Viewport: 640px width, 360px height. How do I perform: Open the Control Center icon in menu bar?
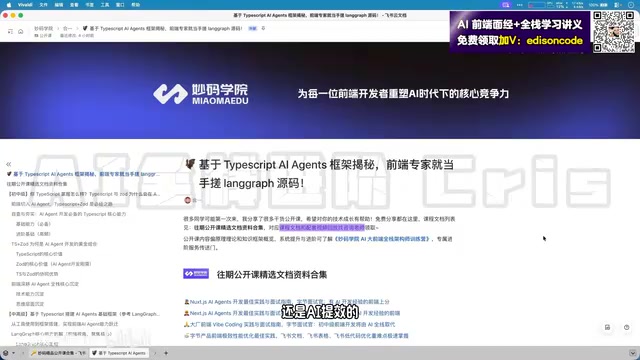[618, 5]
